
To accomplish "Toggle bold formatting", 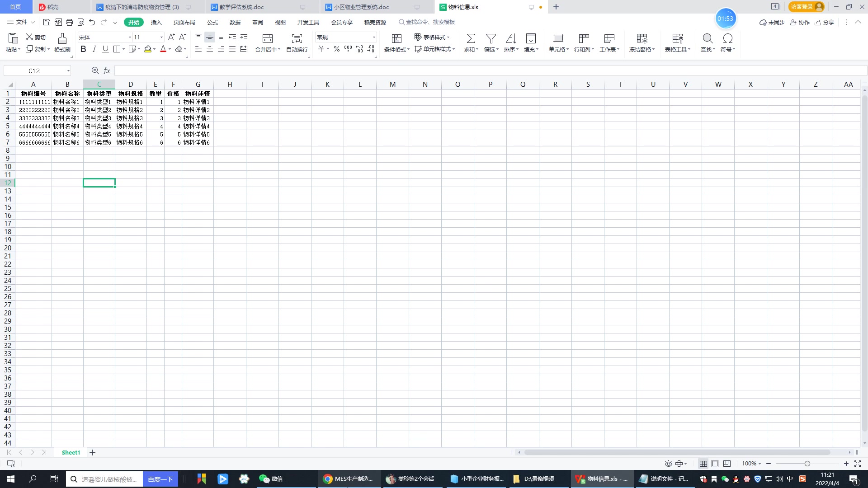I will click(83, 49).
